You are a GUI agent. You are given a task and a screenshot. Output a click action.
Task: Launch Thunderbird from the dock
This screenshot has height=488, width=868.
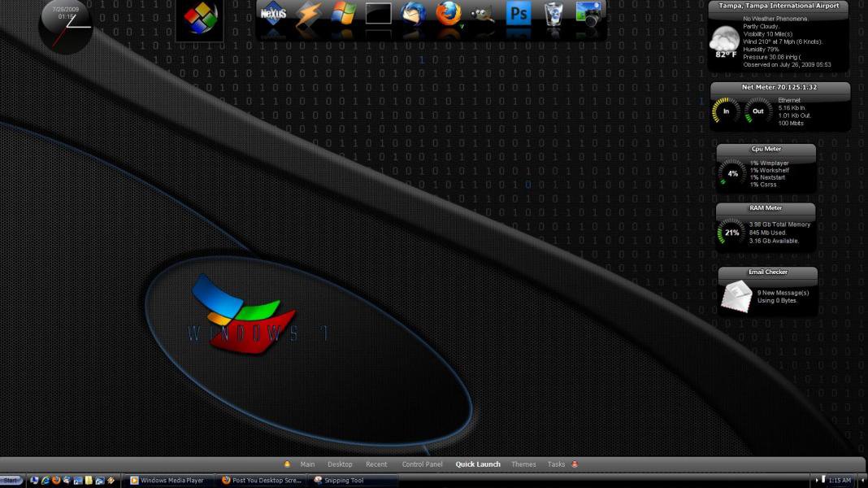click(413, 13)
